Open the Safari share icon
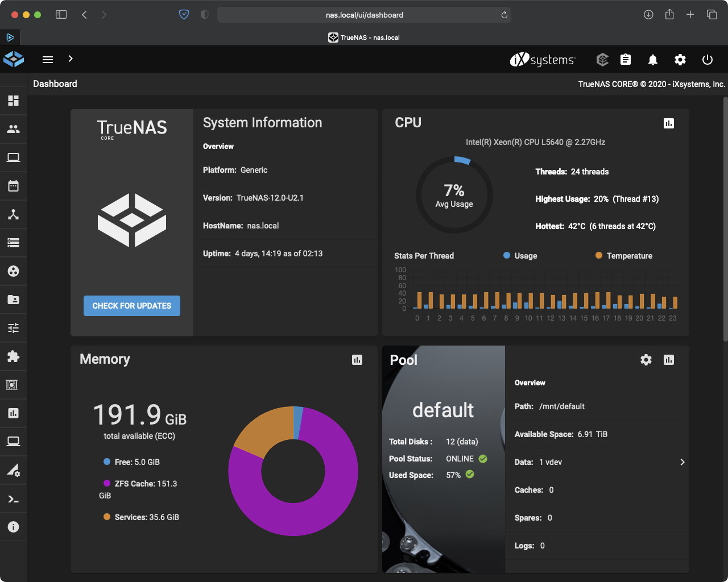The image size is (728, 582). pos(669,14)
